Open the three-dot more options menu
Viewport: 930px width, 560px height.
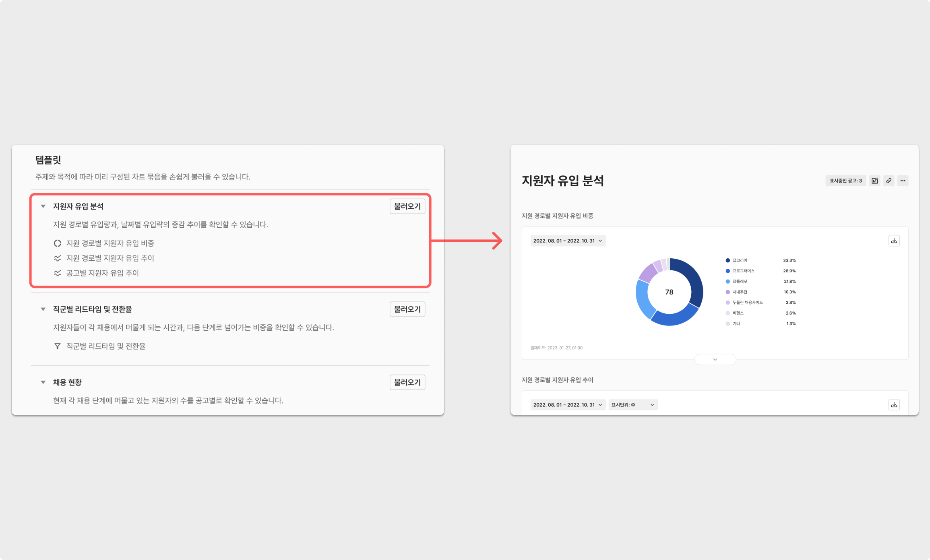903,181
